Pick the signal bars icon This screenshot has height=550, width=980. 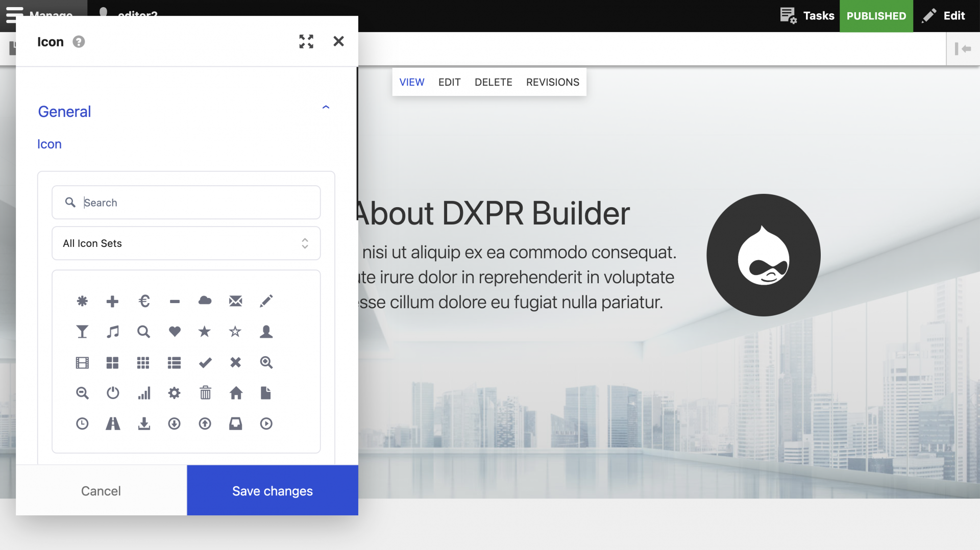(x=144, y=393)
